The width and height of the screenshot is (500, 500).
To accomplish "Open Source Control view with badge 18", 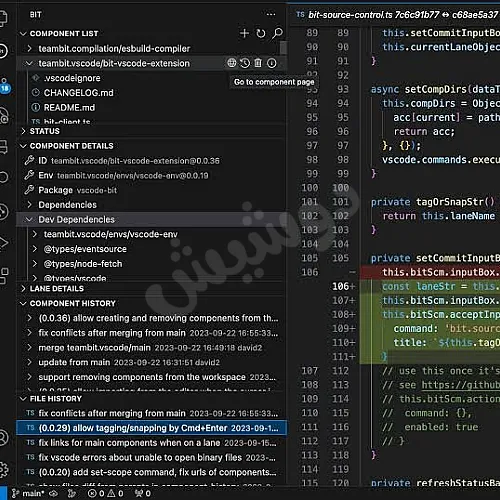I will click(x=5, y=86).
